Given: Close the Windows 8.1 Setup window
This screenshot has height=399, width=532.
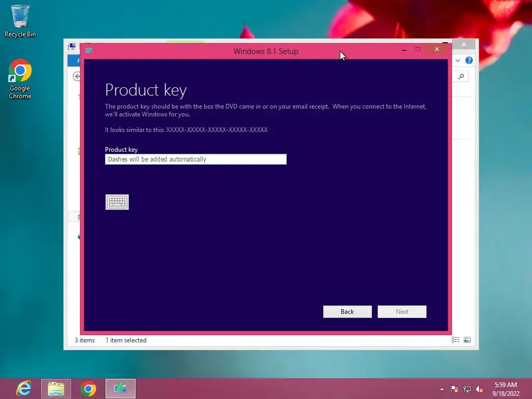Looking at the screenshot, I should (x=436, y=49).
